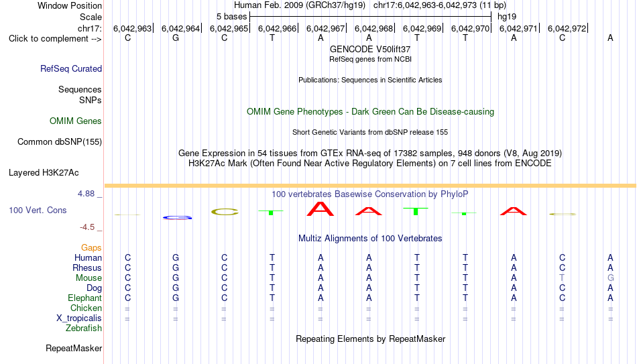Select the Human alignment row label
This screenshot has width=637, height=364.
(x=88, y=257)
